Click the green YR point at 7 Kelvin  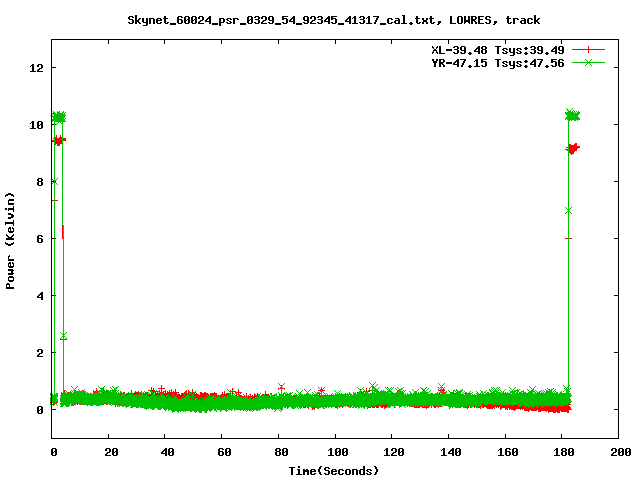568,211
